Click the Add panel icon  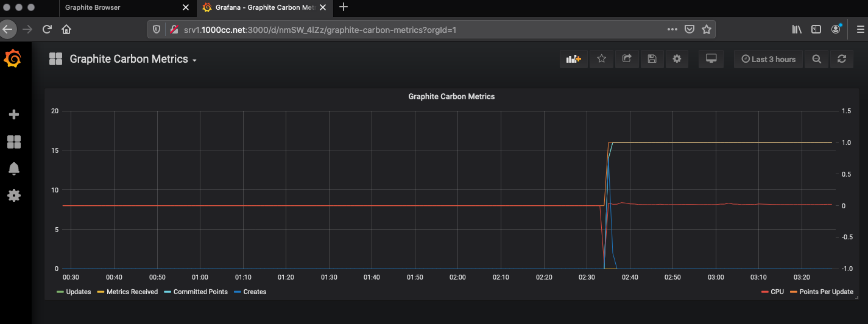[x=573, y=59]
